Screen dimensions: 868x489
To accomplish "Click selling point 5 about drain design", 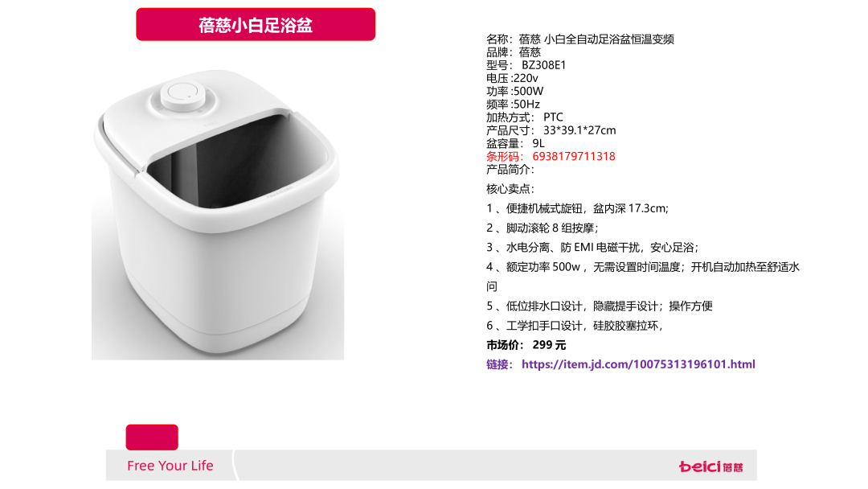I will (600, 306).
